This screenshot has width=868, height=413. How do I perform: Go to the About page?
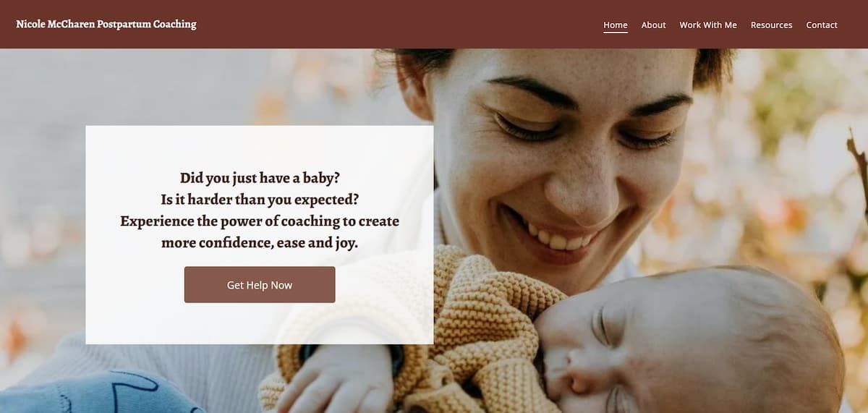tap(653, 25)
